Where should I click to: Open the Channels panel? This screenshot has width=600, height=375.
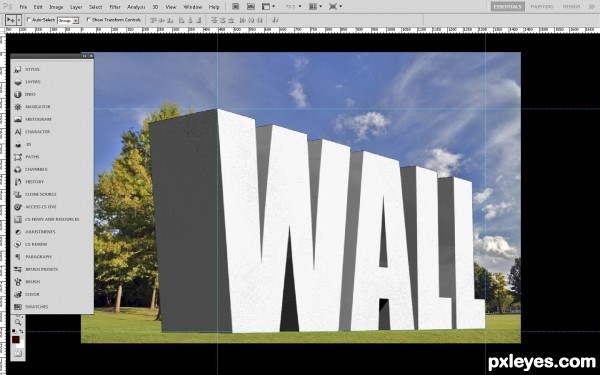31,169
